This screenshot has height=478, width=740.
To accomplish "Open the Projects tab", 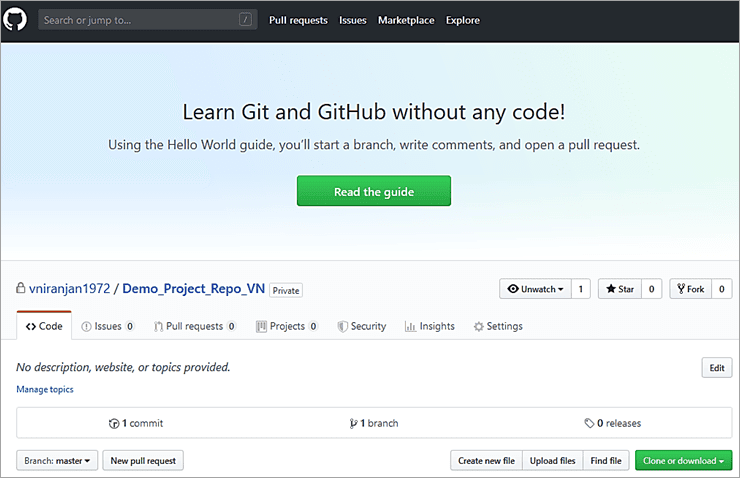I will coord(287,326).
